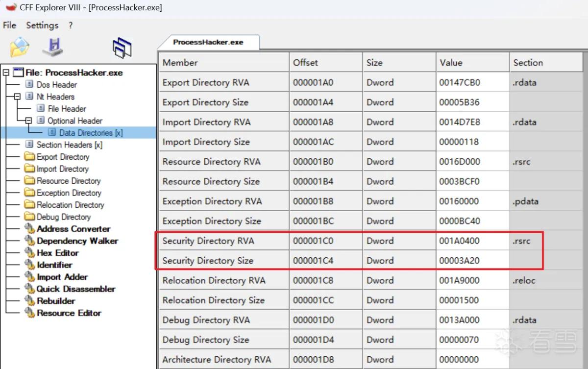Click Resource Directory Size value 0003BCF0
Screen dimensions: 588x369
473,181
